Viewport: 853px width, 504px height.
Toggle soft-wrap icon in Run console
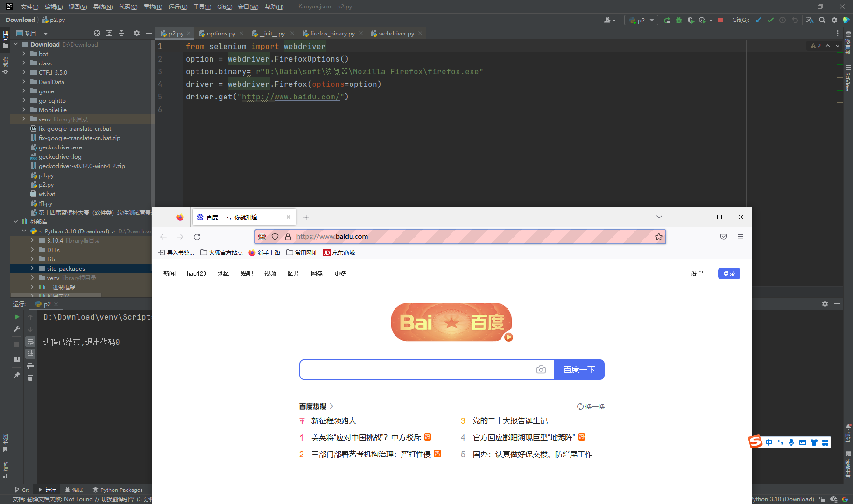30,342
